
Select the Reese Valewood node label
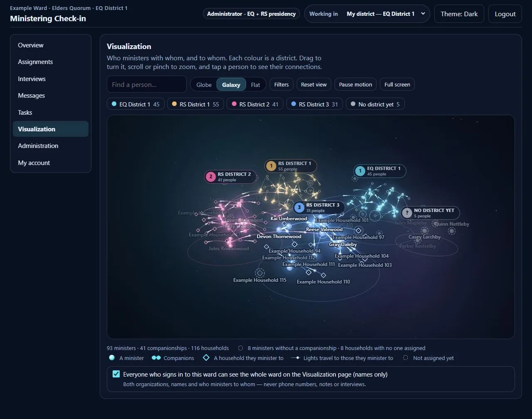[324, 229]
